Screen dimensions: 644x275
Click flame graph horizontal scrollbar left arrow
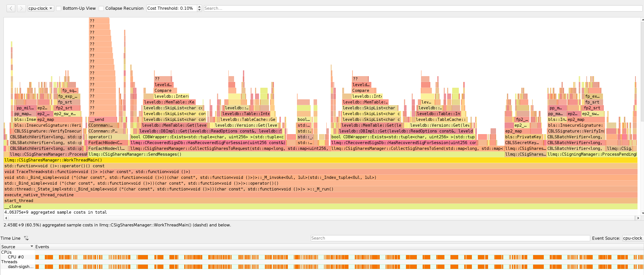coord(6,218)
